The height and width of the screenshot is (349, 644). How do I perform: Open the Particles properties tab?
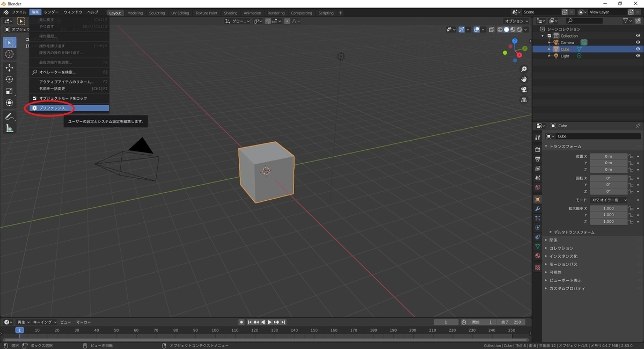537,218
